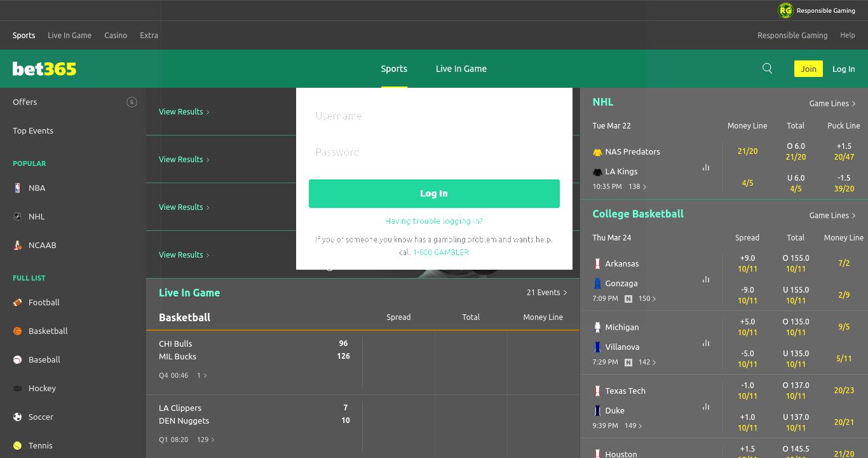Click the Username input field

tap(434, 116)
